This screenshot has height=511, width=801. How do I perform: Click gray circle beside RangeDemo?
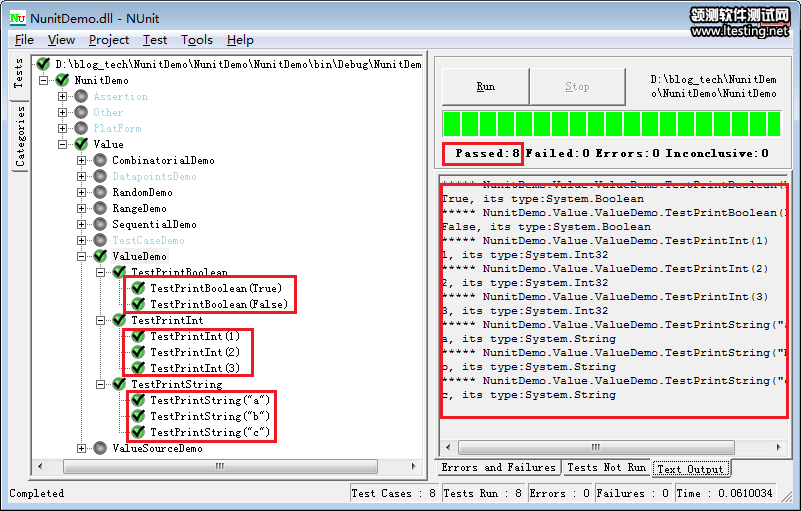(100, 208)
